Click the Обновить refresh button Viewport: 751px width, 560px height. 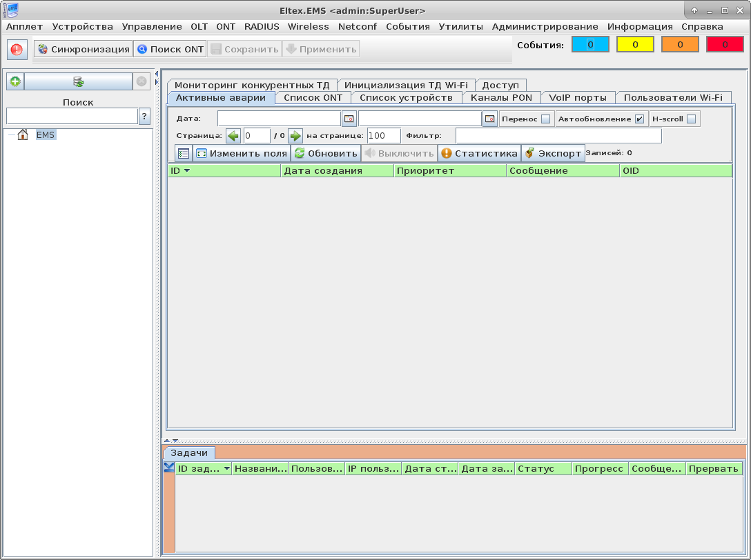click(326, 153)
